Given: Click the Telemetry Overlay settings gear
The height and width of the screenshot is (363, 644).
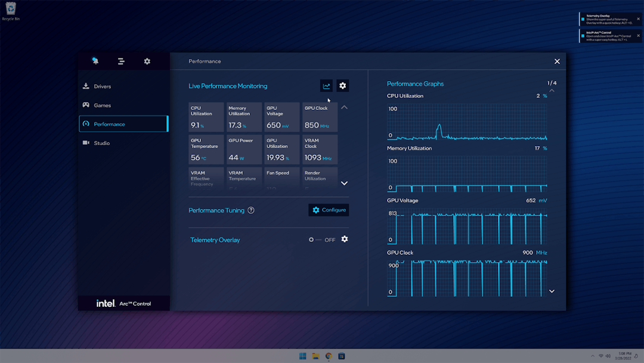Looking at the screenshot, I should coord(345,239).
